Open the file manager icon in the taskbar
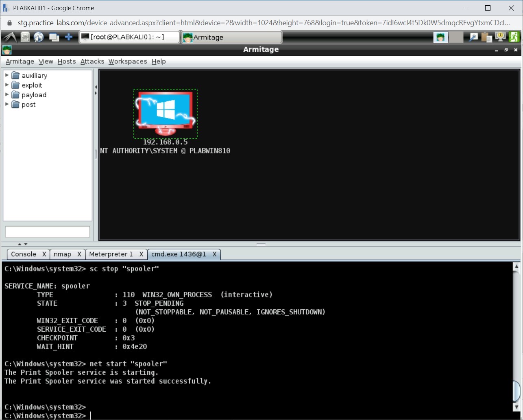The width and height of the screenshot is (523, 420). pyautogui.click(x=24, y=37)
